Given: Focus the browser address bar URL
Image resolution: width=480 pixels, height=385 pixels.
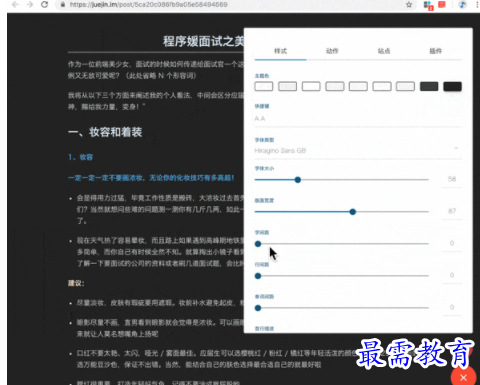Looking at the screenshot, I should click(x=149, y=5).
